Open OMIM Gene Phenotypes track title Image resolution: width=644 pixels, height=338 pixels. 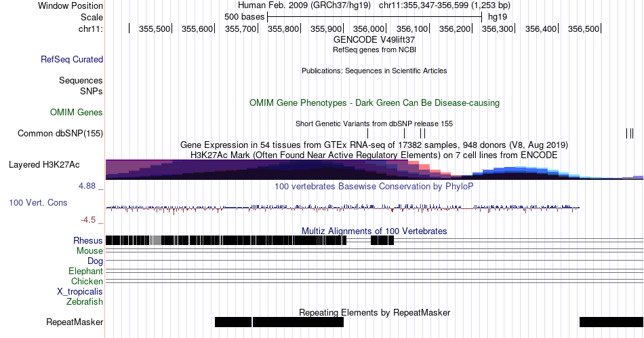[x=374, y=102]
